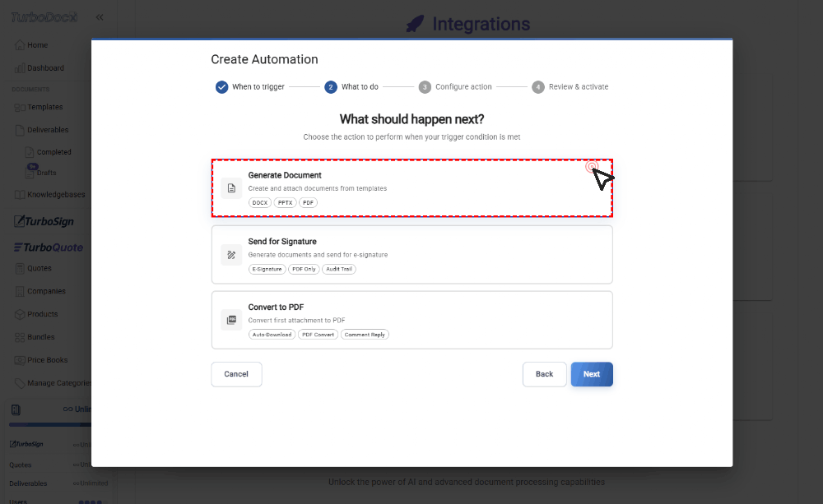This screenshot has width=823, height=504.
Task: Open Knowledgebases from the sidebar
Action: click(x=54, y=195)
